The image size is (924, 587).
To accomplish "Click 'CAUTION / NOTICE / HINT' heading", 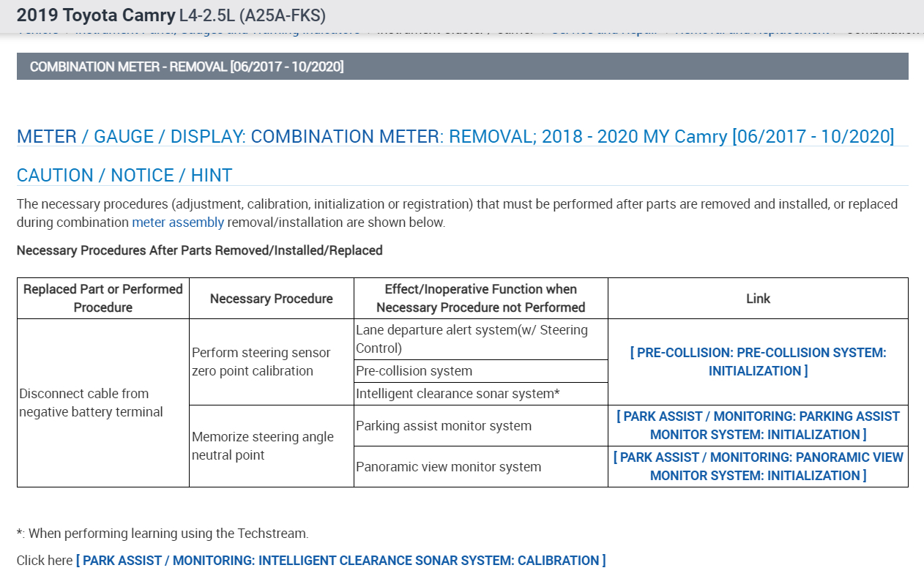I will (x=124, y=176).
